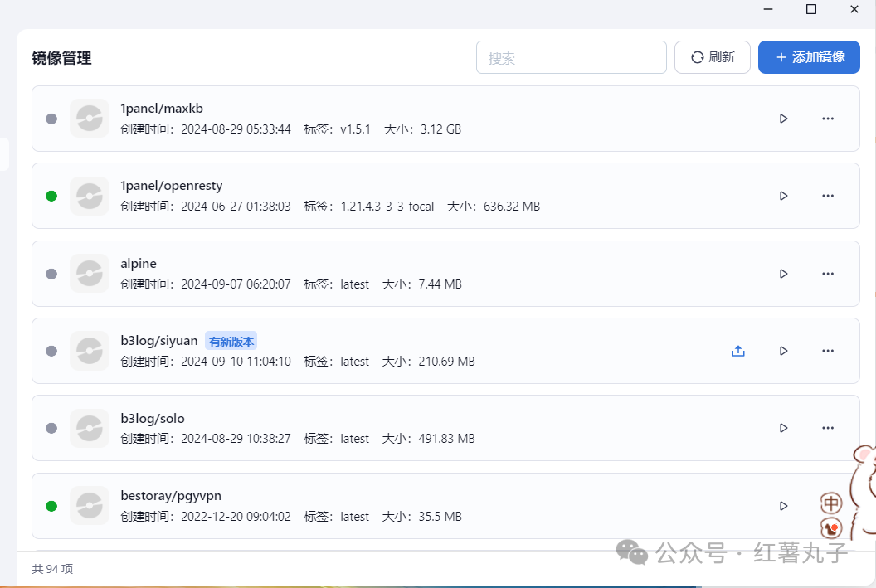Click creation time 2024-09-07 06:20:07
876x588 pixels.
point(236,284)
